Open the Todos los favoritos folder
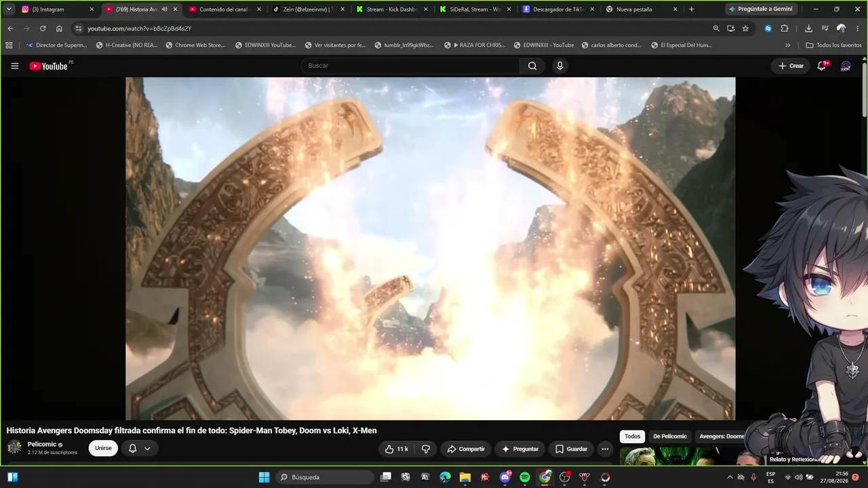 pyautogui.click(x=833, y=45)
